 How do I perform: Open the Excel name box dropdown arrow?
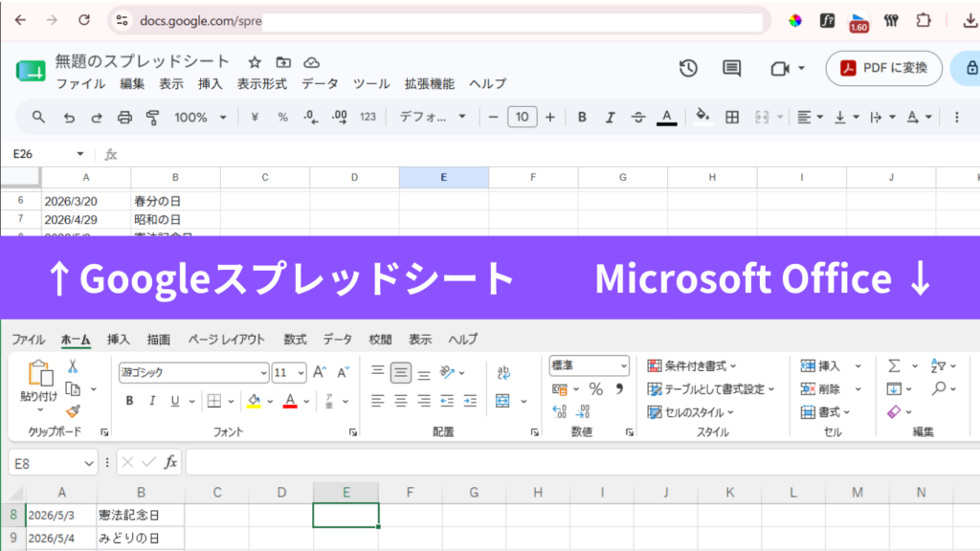(x=88, y=464)
